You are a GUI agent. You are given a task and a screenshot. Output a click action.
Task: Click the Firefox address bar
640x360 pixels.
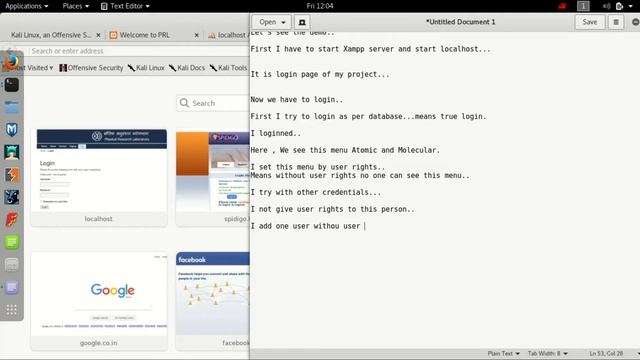pyautogui.click(x=139, y=51)
